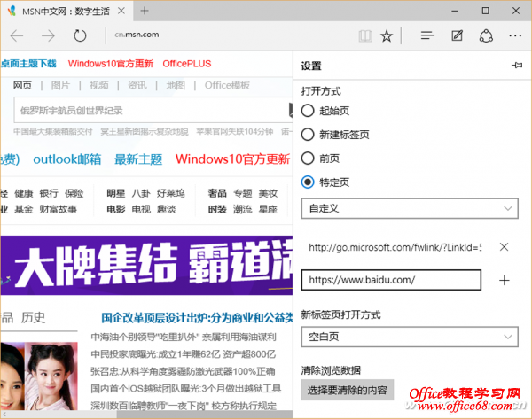Select the 新建标签页 radio option
Image resolution: width=532 pixels, height=419 pixels.
click(x=308, y=135)
